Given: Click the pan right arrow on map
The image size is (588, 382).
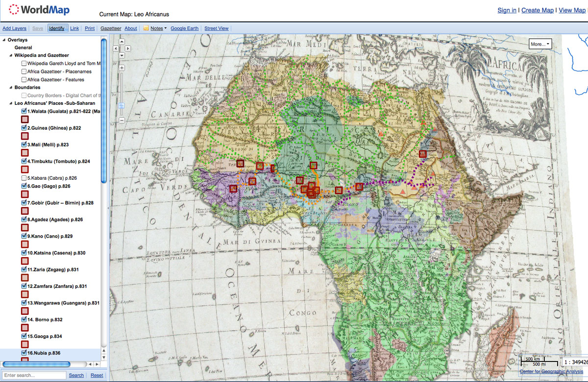Looking at the screenshot, I should tap(128, 48).
